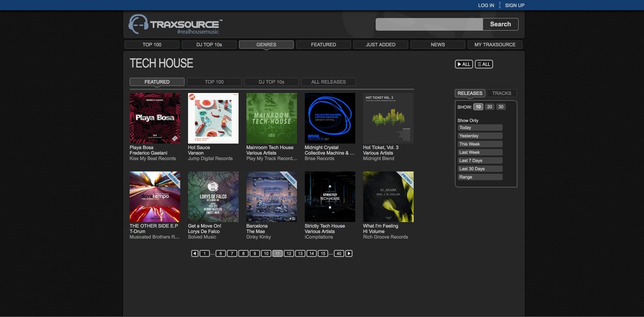Go to page 13 in pagination
644x317 pixels.
pos(300,254)
